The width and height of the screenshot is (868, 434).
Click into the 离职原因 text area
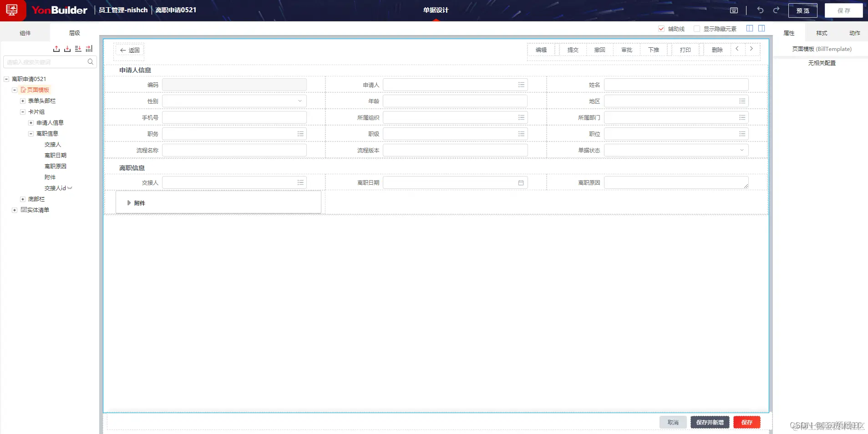coord(676,182)
